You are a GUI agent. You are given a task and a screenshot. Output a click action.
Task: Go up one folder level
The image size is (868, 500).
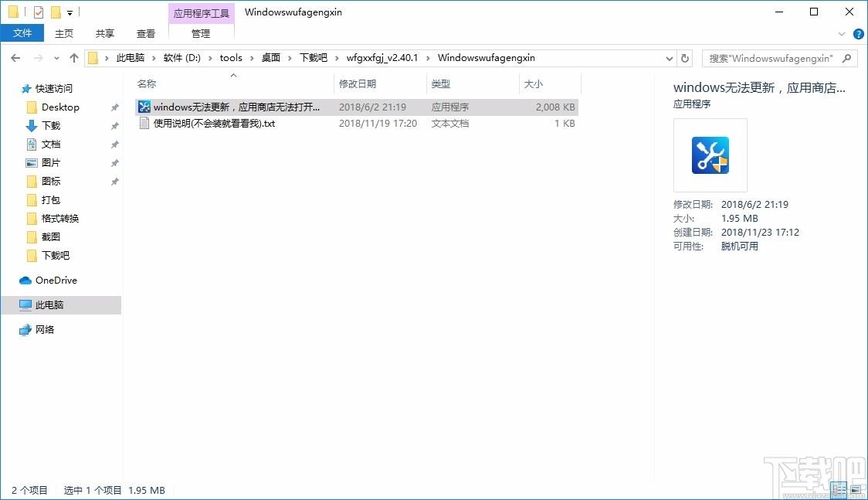pyautogui.click(x=74, y=58)
